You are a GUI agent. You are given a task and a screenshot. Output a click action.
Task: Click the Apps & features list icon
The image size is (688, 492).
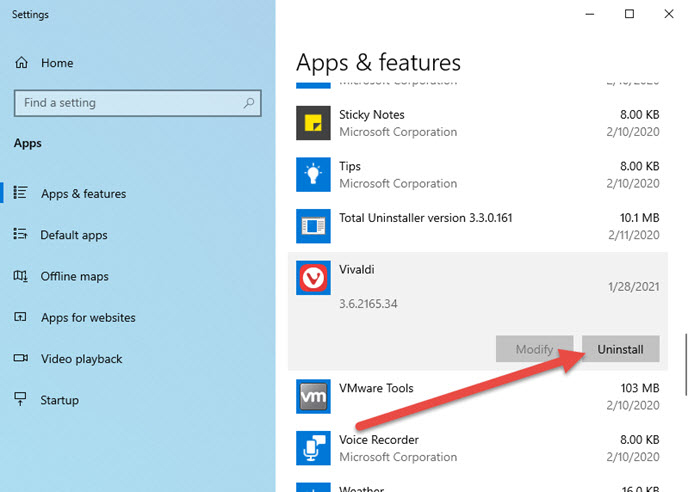20,193
